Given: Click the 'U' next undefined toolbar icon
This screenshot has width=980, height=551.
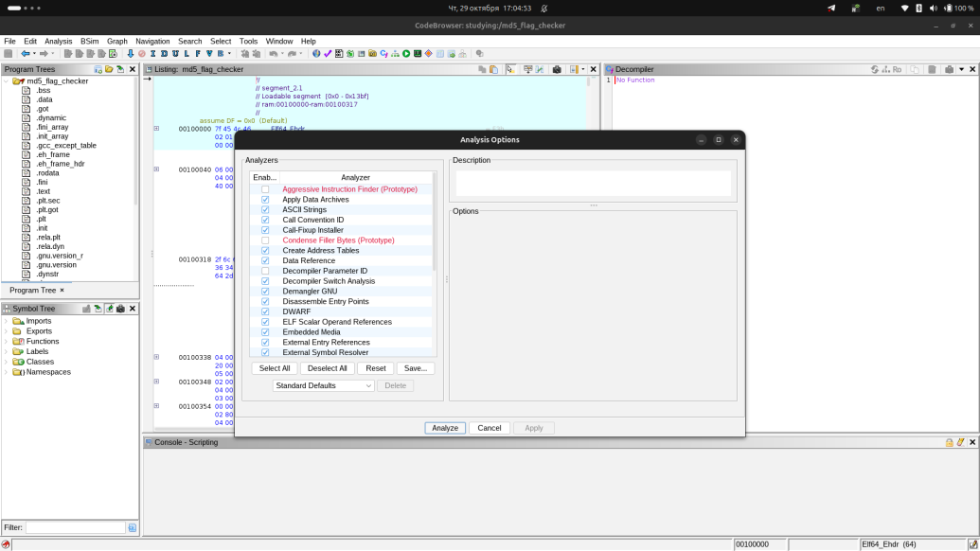Looking at the screenshot, I should click(175, 54).
